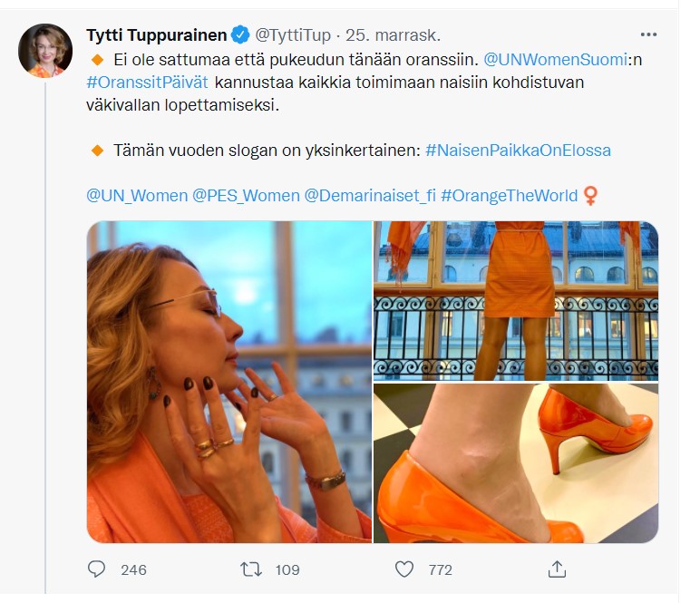
Task: Open the @TyttiTup handle
Action: click(292, 35)
